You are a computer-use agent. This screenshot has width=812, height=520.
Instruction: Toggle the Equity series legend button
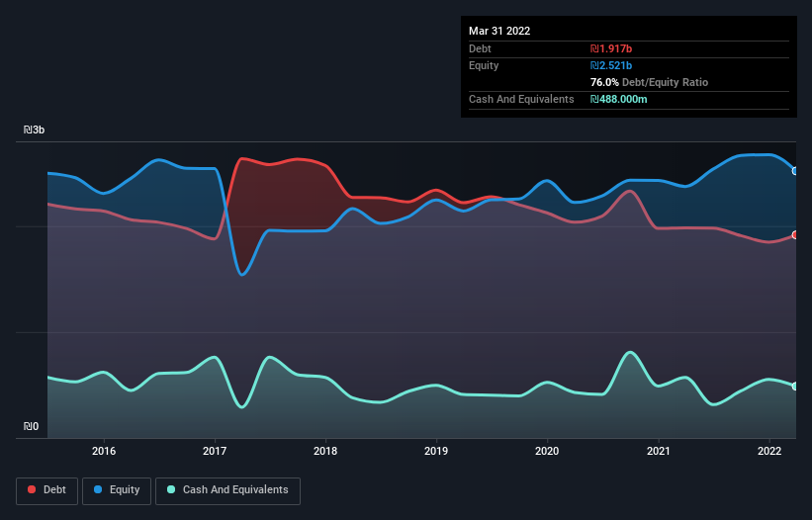click(x=117, y=490)
